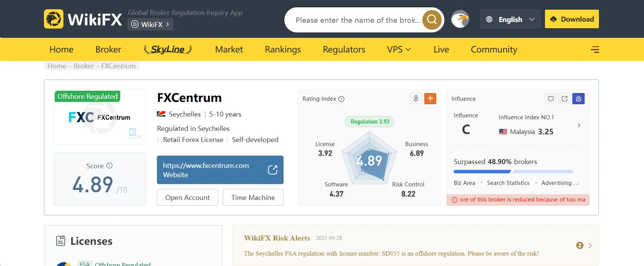644x266 pixels.
Task: Open the Rankings nav item
Action: coord(283,49)
